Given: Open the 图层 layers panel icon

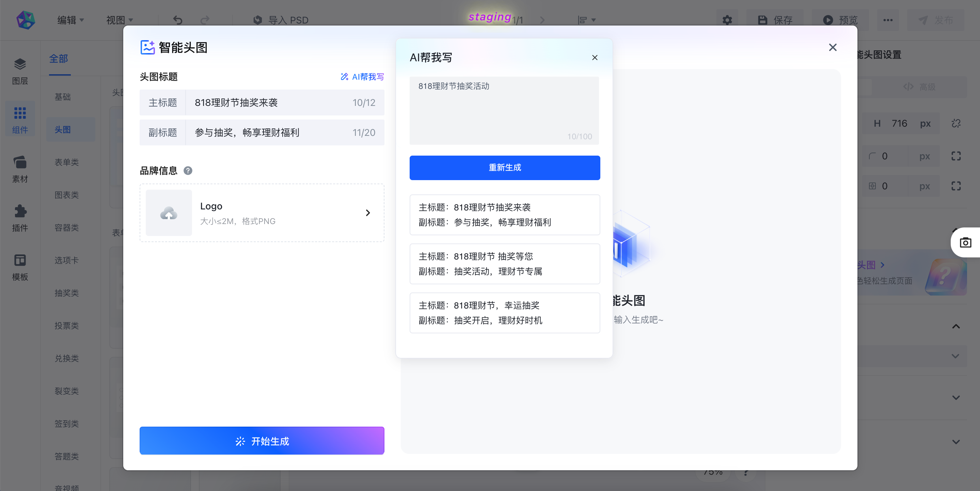Looking at the screenshot, I should click(x=20, y=71).
